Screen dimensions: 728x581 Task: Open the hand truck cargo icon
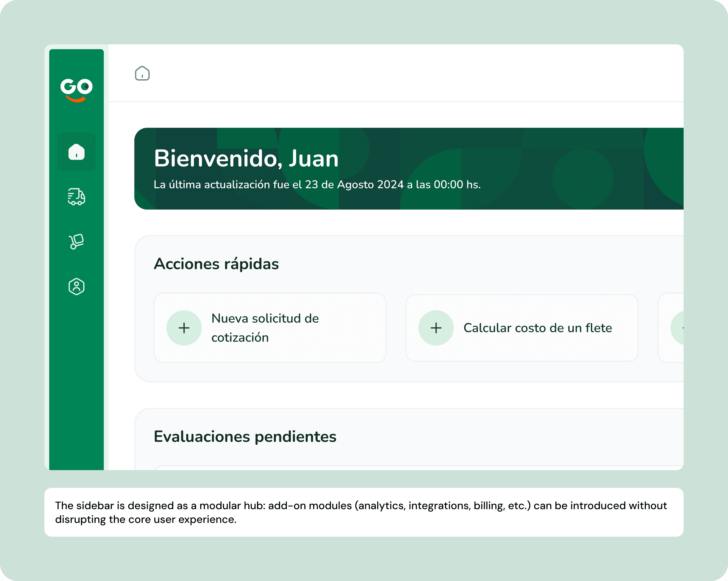click(x=76, y=241)
